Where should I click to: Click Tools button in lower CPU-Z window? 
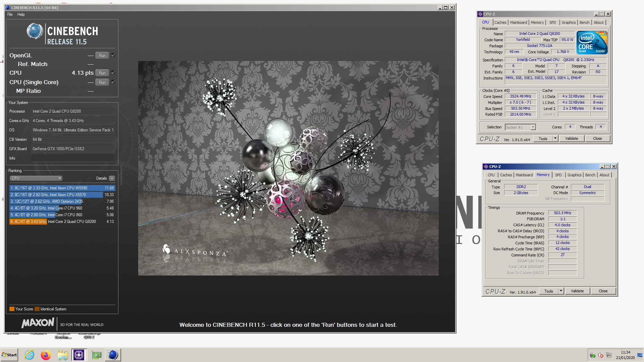pos(548,291)
